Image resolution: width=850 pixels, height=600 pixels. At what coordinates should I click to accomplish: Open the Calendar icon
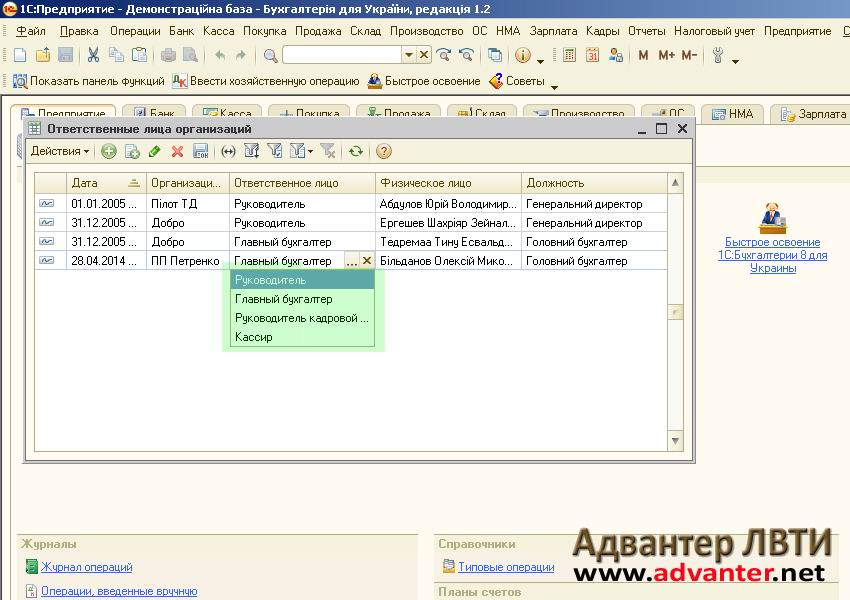tap(592, 55)
